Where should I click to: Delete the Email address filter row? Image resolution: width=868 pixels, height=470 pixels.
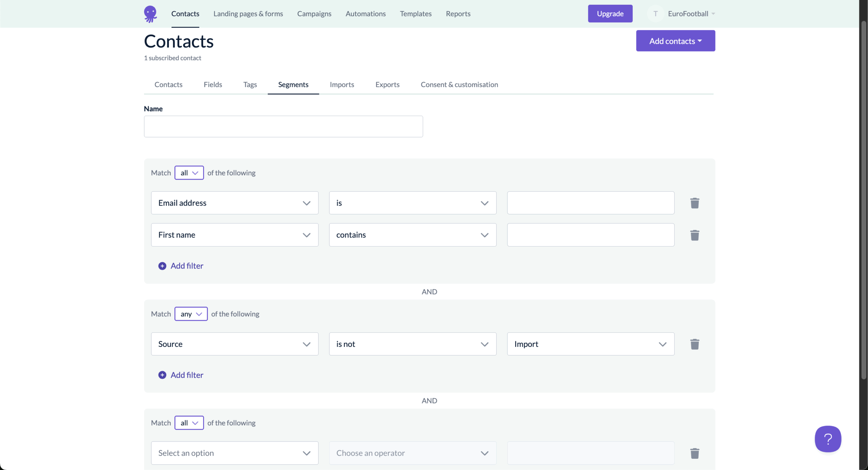click(695, 203)
